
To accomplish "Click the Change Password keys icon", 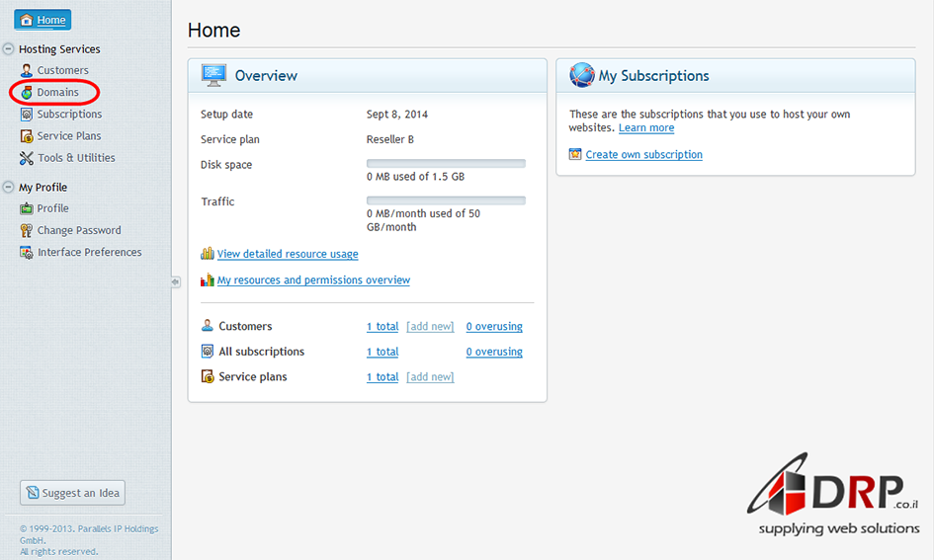I will (x=27, y=230).
